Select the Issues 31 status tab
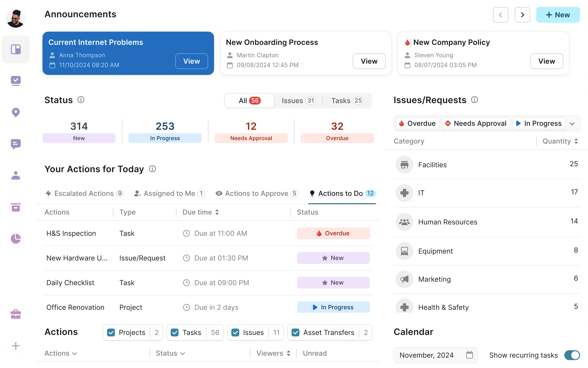Viewport: 588px width, 368px height. (x=298, y=101)
